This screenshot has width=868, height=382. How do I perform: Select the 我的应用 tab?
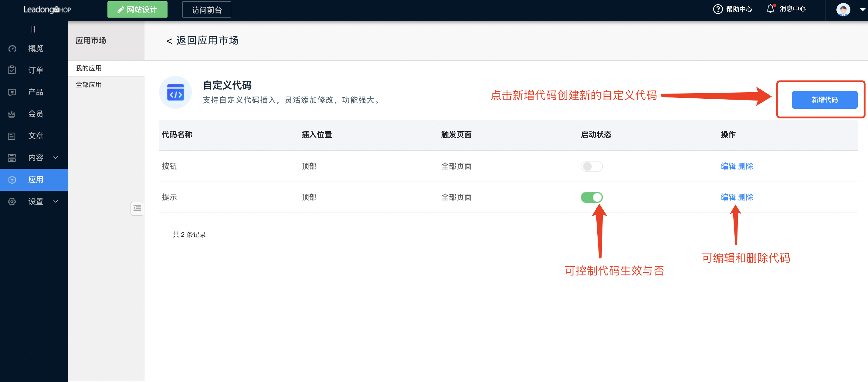[x=88, y=68]
